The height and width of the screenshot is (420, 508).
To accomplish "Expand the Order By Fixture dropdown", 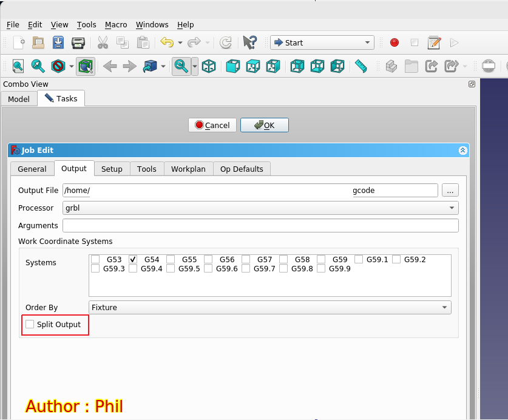I will pos(269,308).
